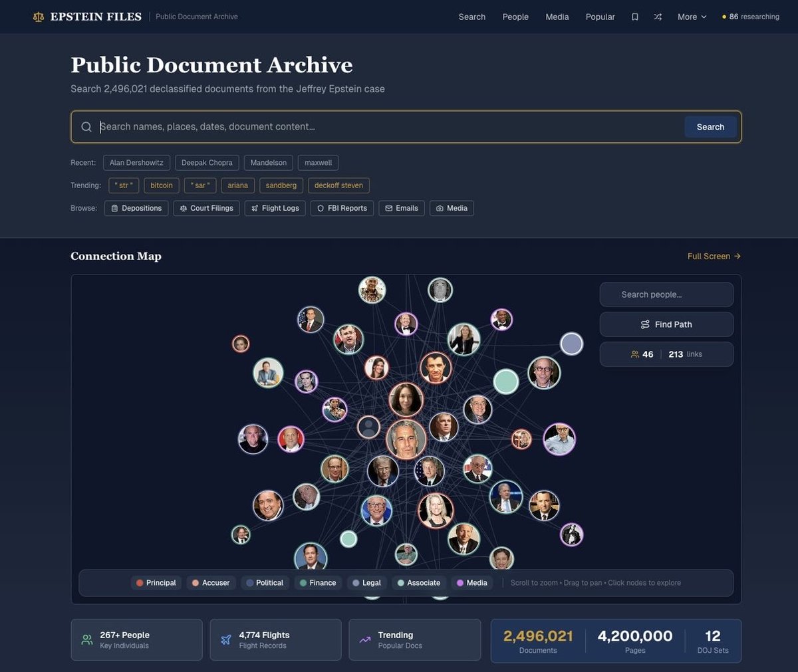Screen dimensions: 798x672
Task: Click the plain green circle node in the map's upper right
Action: pyautogui.click(x=506, y=382)
